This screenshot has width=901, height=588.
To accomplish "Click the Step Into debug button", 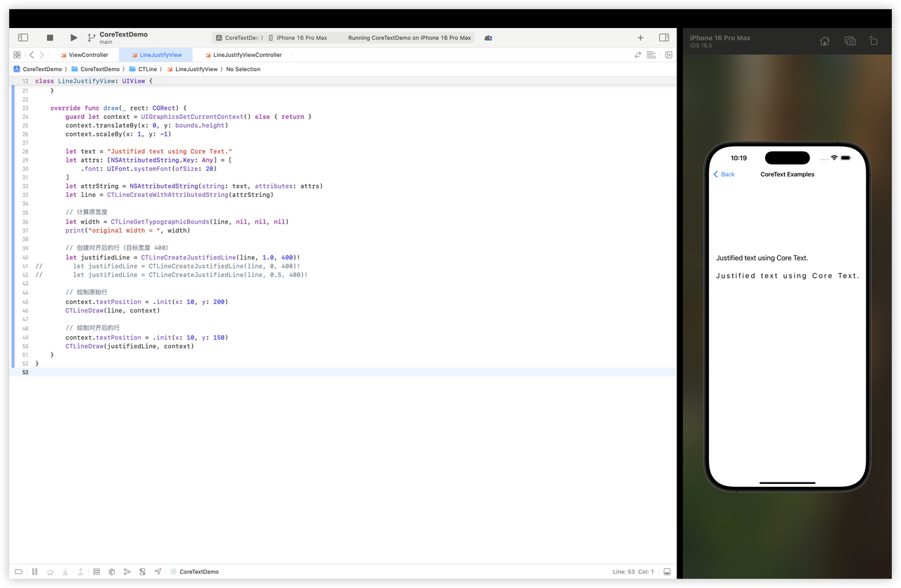I will tap(65, 572).
